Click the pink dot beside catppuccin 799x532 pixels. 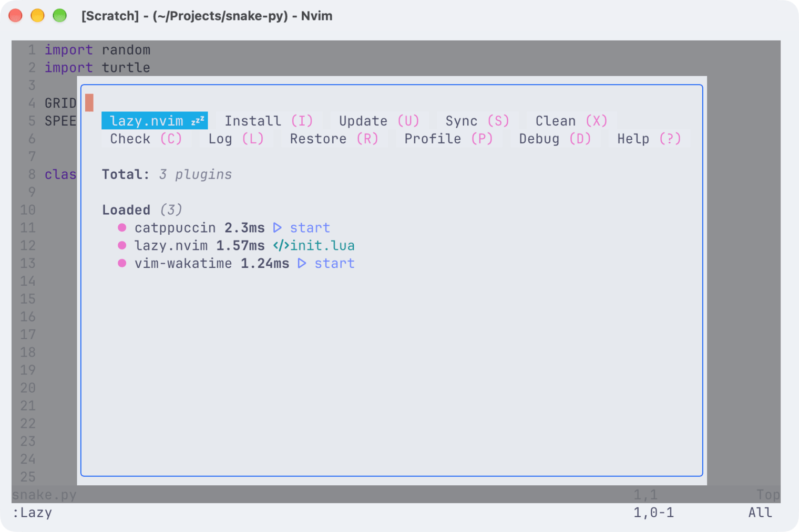122,227
